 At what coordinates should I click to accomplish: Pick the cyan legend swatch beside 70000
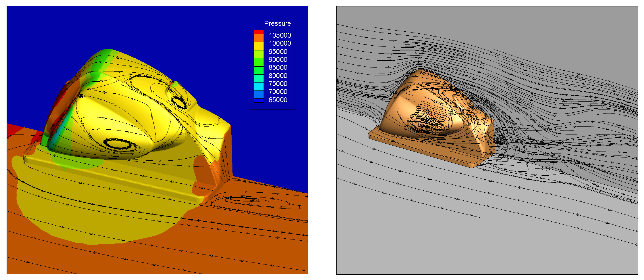259,86
